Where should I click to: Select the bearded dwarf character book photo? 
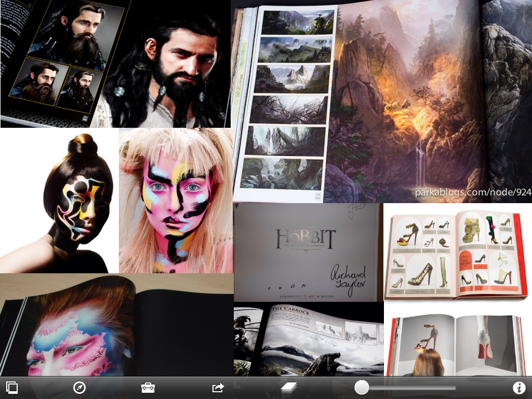(x=115, y=64)
